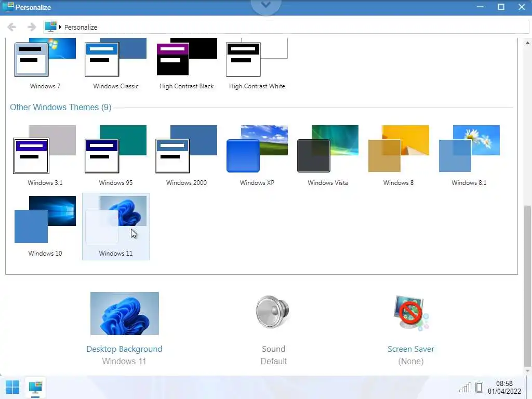The width and height of the screenshot is (532, 399).
Task: Click the network signal tray icon
Action: tap(465, 387)
